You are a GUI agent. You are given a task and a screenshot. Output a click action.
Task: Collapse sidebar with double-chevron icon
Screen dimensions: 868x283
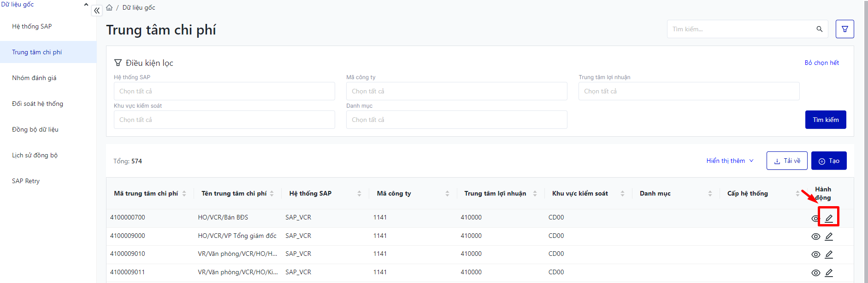(x=97, y=11)
